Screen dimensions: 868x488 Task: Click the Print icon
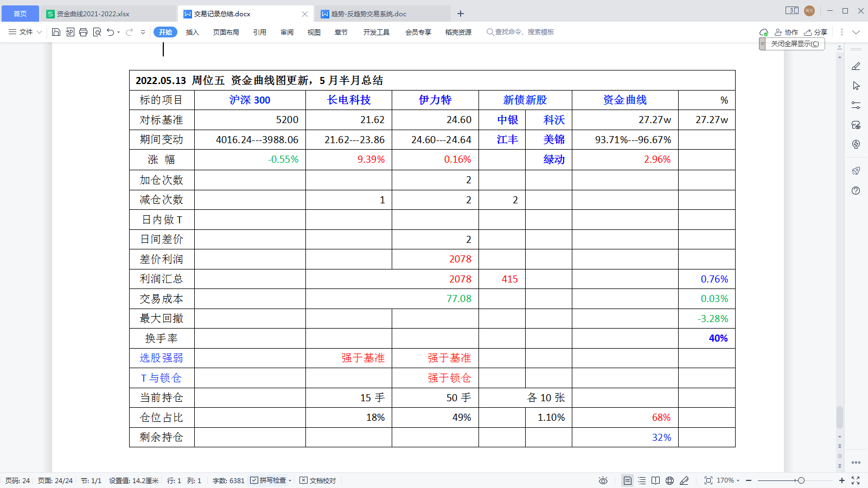pos(83,32)
